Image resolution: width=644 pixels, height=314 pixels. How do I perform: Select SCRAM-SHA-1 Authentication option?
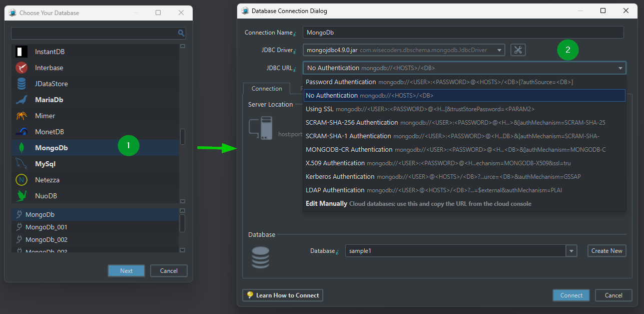click(464, 136)
